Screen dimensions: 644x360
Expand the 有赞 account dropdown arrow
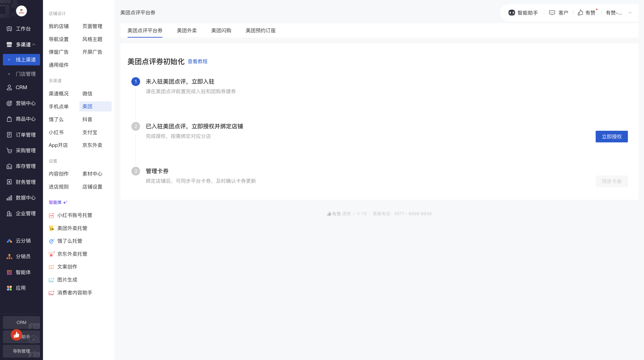[630, 13]
